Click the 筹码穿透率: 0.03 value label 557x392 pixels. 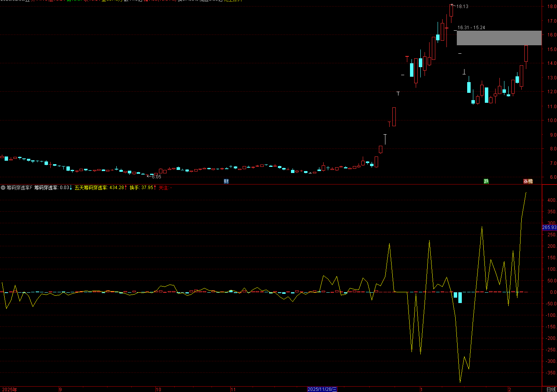coord(52,188)
